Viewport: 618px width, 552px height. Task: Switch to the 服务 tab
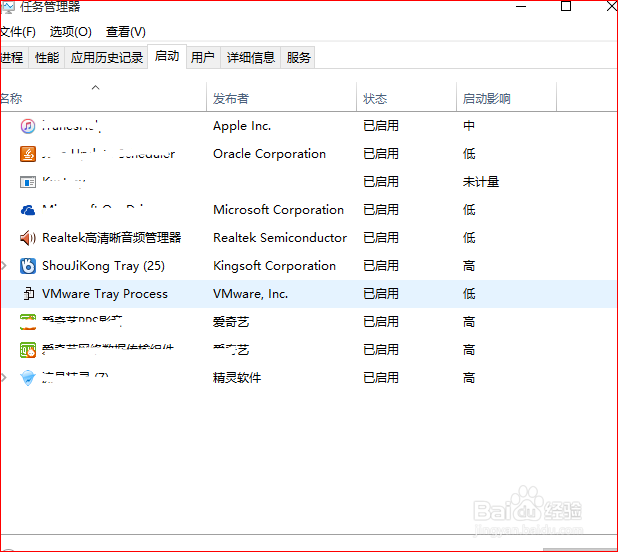(298, 58)
